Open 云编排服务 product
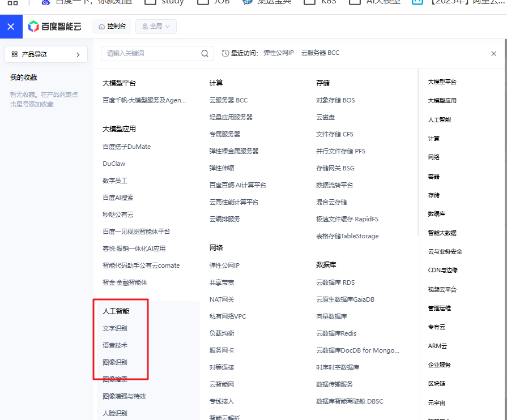This screenshot has height=420, width=507. click(x=225, y=219)
